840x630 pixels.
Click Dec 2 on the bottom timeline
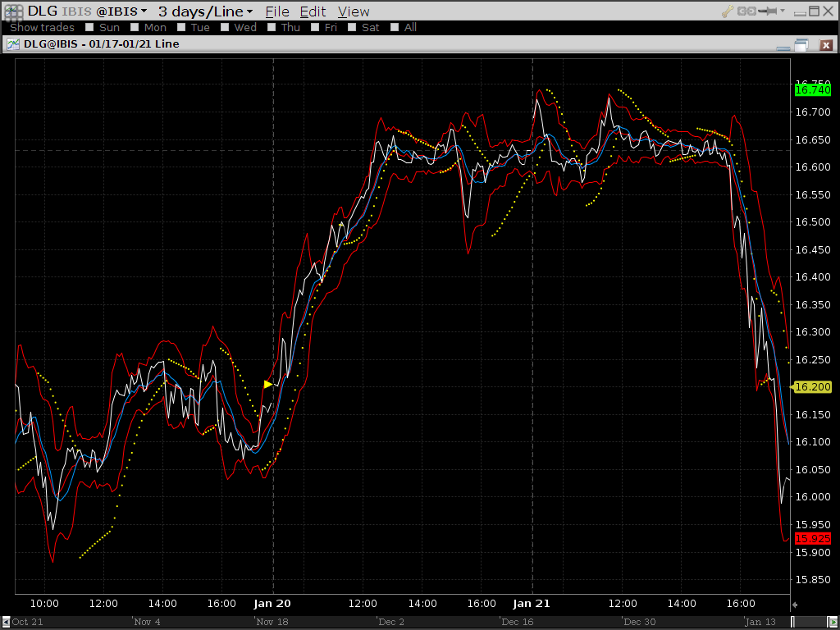[391, 622]
